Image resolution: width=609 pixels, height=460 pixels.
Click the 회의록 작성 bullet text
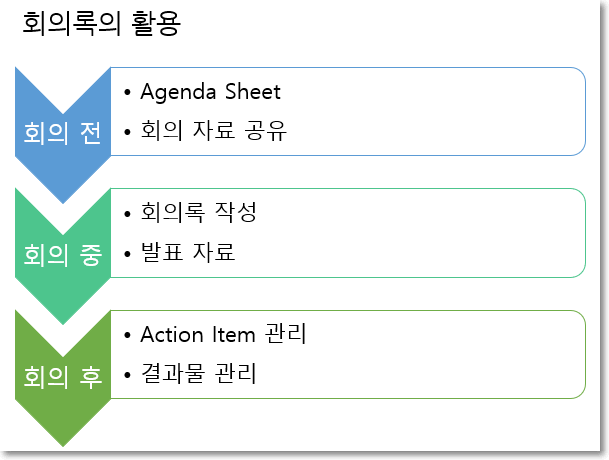(198, 213)
